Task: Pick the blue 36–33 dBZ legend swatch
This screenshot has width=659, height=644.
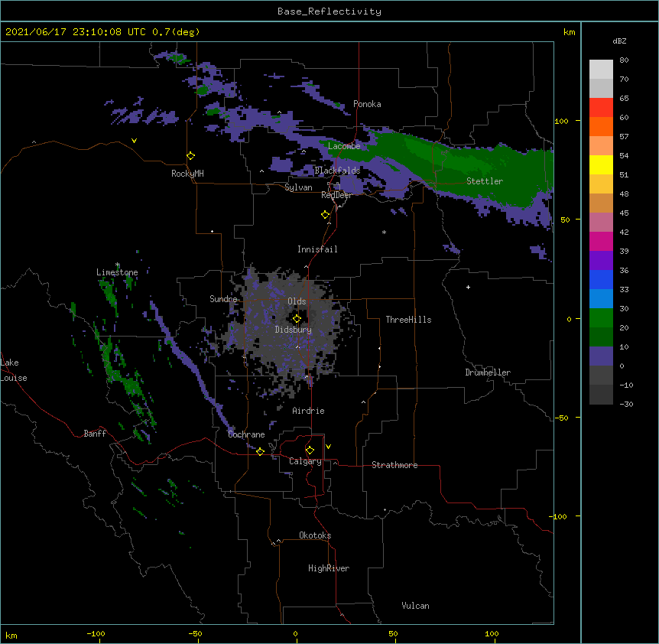Action: pos(601,279)
